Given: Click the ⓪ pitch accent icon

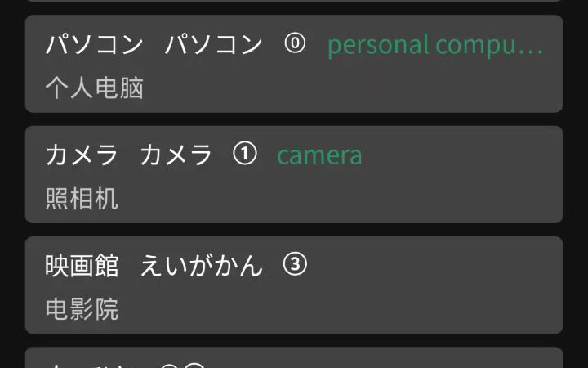Looking at the screenshot, I should click(295, 43).
